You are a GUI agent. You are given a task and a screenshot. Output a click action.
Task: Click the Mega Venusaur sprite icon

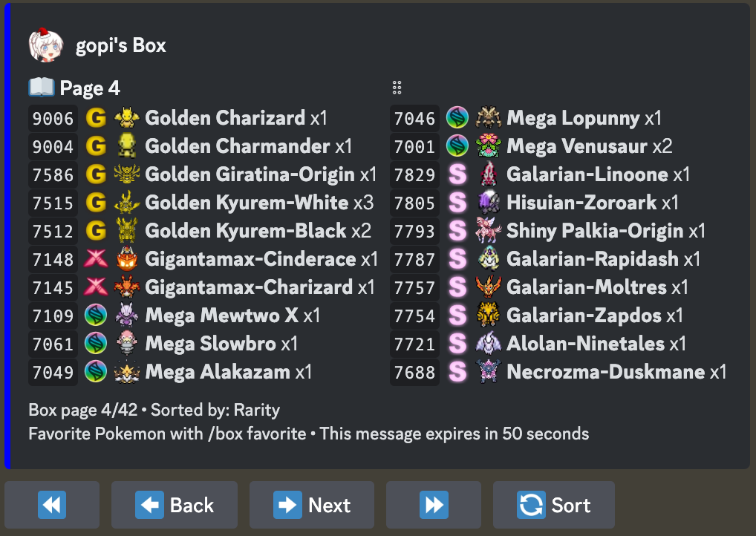488,146
